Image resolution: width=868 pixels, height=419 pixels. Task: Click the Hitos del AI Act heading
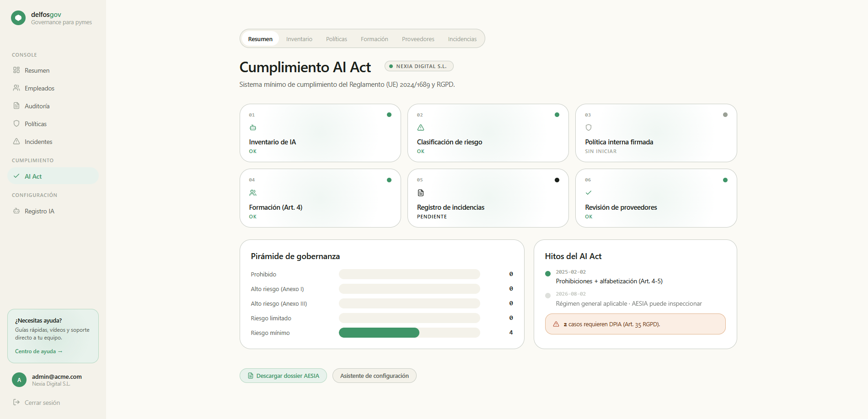[573, 256]
